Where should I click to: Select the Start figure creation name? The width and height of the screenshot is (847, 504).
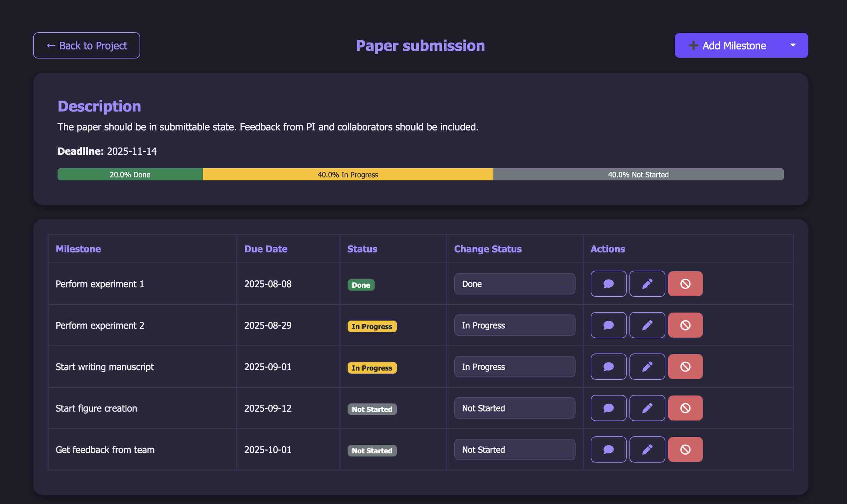point(96,408)
